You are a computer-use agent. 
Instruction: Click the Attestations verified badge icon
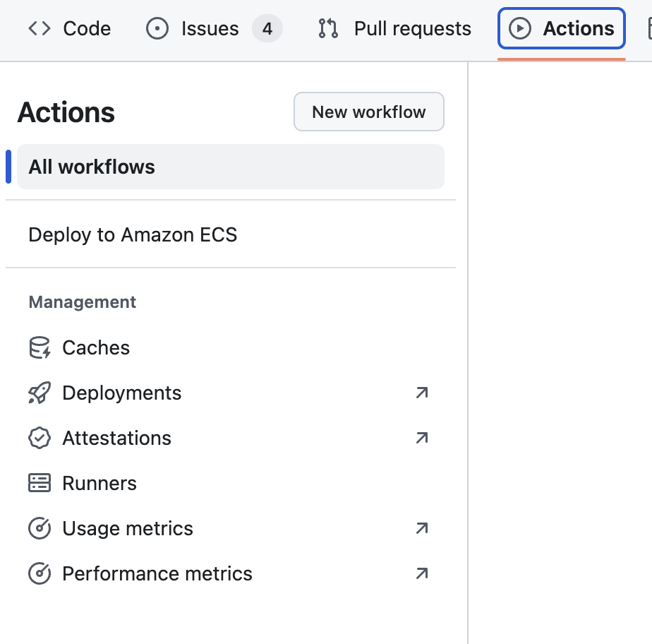tap(40, 438)
